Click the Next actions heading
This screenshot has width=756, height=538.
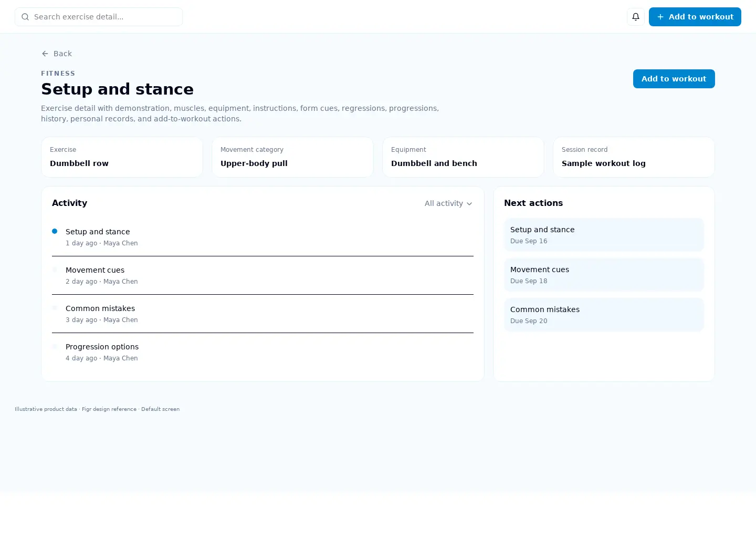pyautogui.click(x=533, y=203)
